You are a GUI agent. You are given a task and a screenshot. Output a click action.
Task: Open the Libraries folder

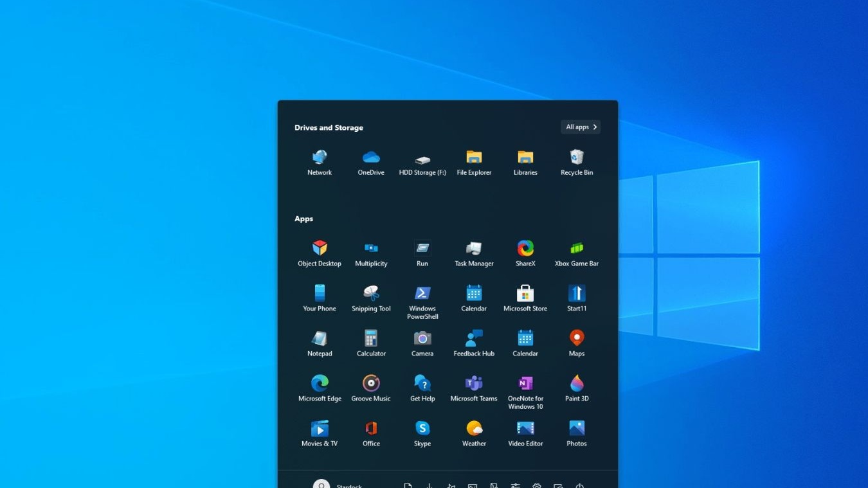click(525, 163)
